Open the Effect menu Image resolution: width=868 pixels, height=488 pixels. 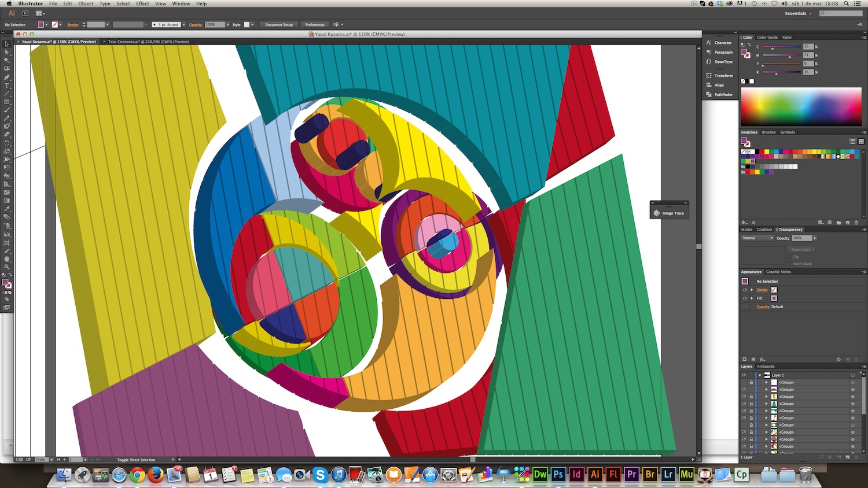[142, 3]
